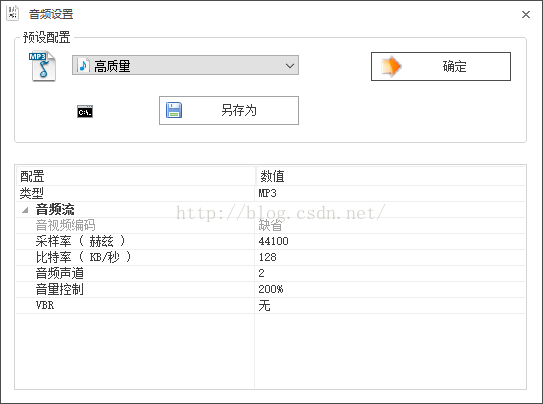Image resolution: width=543 pixels, height=404 pixels.
Task: Edit the VBR value 无
Action: 264,305
